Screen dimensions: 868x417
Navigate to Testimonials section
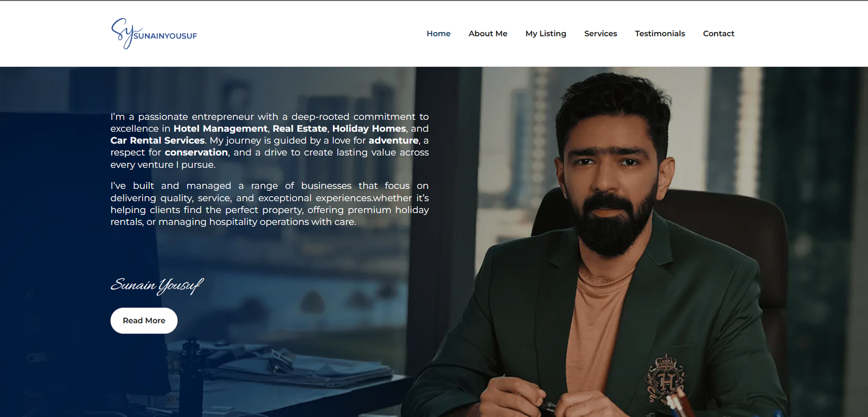click(660, 34)
